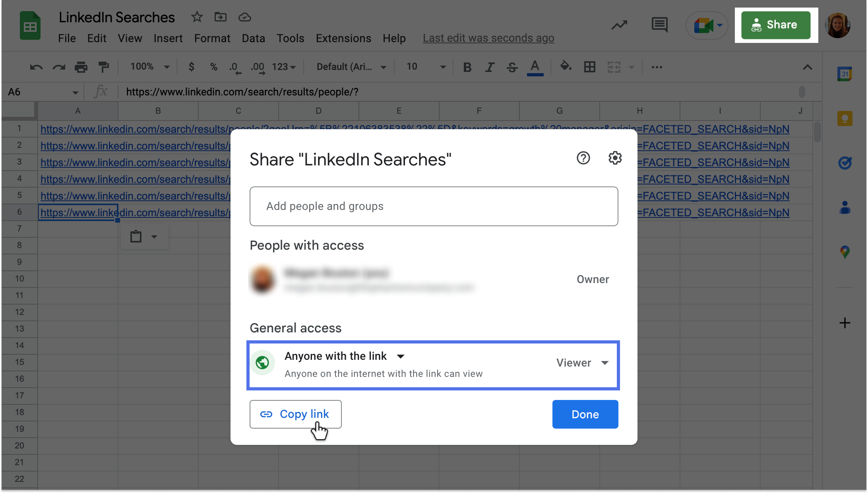The width and height of the screenshot is (868, 493).
Task: Open share dialog settings gear
Action: [x=615, y=158]
